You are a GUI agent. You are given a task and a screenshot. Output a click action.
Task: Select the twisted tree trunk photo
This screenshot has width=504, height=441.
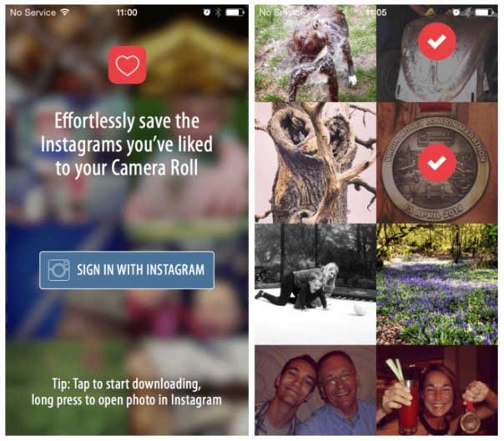pos(315,163)
